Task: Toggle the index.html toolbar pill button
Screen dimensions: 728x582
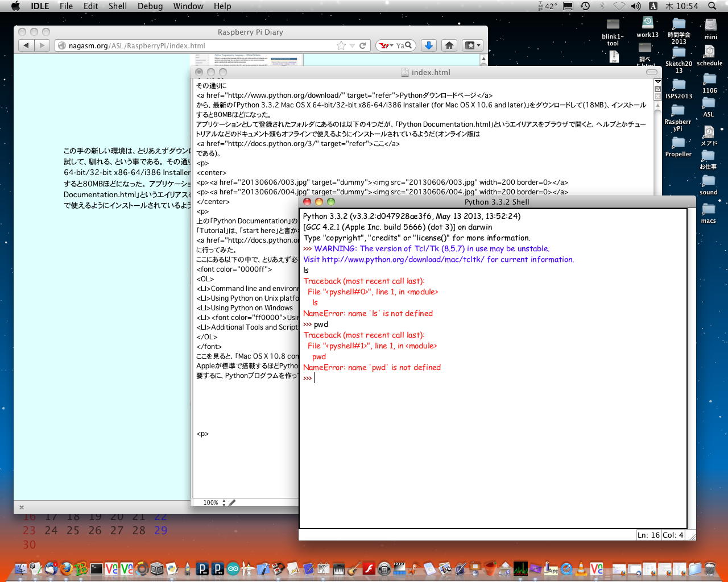Action: click(651, 72)
